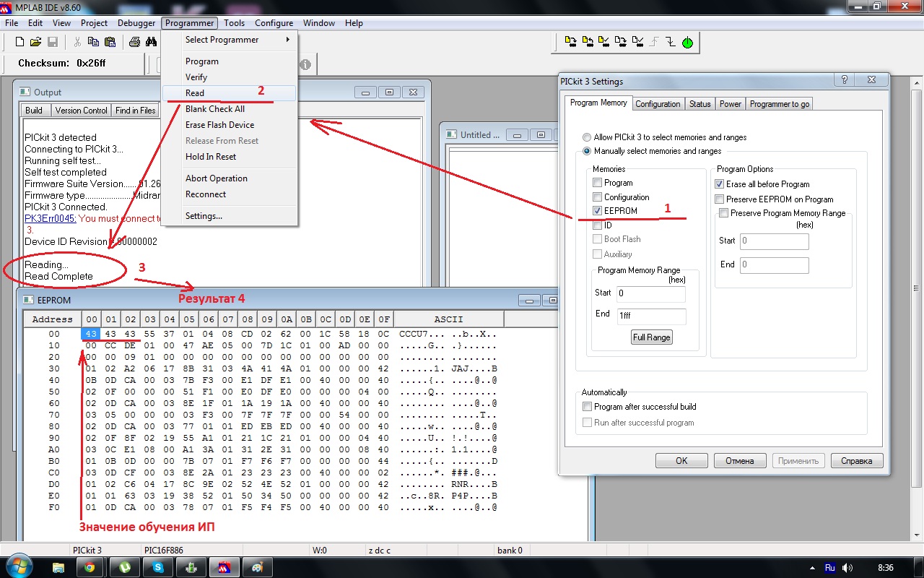This screenshot has width=924, height=578.
Task: Enable Preserve EEPROM on Program
Action: (720, 199)
